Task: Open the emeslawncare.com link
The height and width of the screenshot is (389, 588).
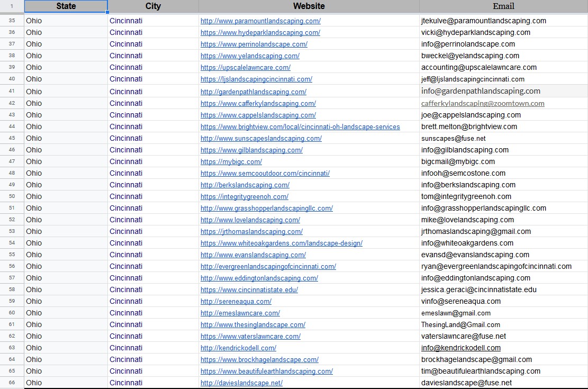Action: (240, 313)
